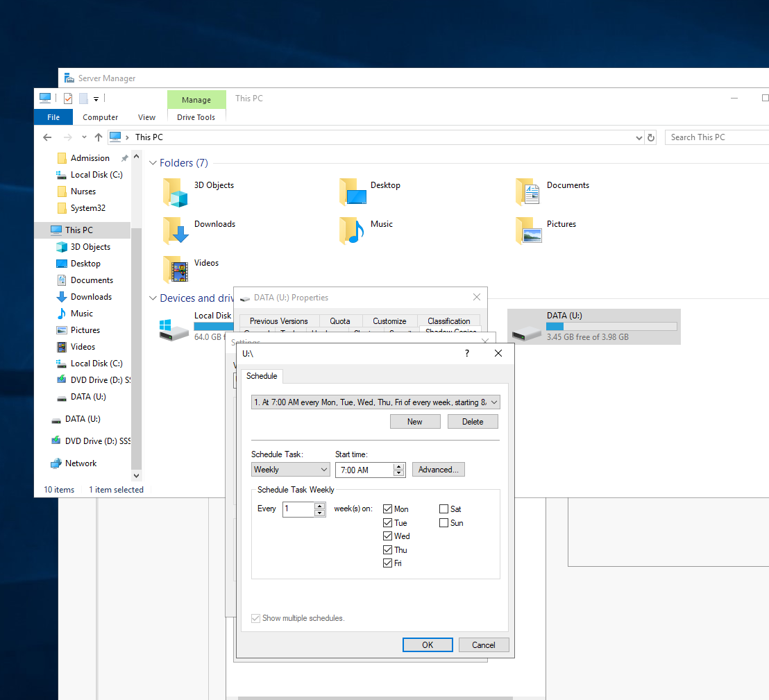Select the Videos folder icon
The width and height of the screenshot is (769, 700).
[x=175, y=269]
